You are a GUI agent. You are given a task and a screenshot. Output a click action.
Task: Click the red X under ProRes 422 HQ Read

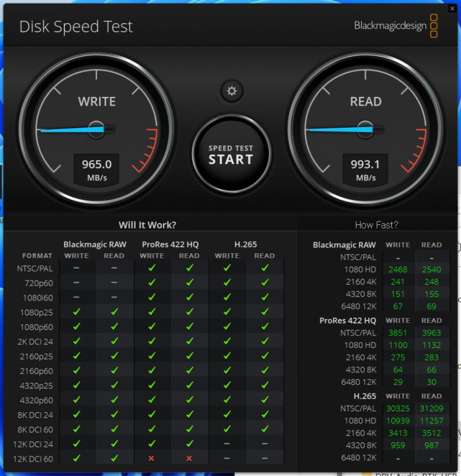[189, 458]
